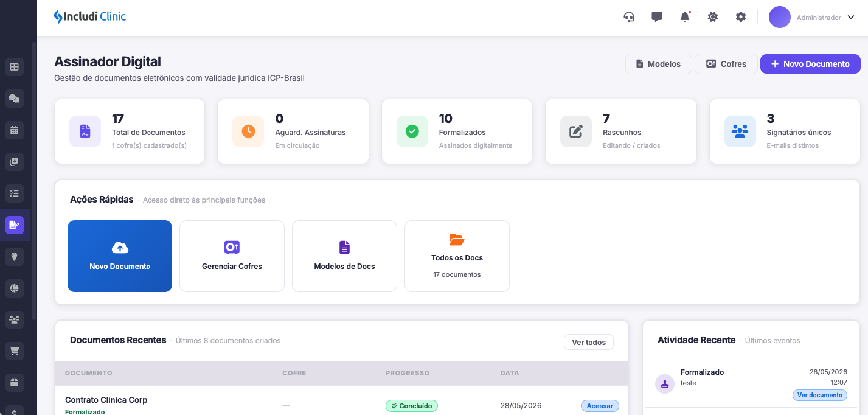Viewport: 868px width, 415px height.
Task: Click the Includi Clinic logo
Action: [90, 16]
